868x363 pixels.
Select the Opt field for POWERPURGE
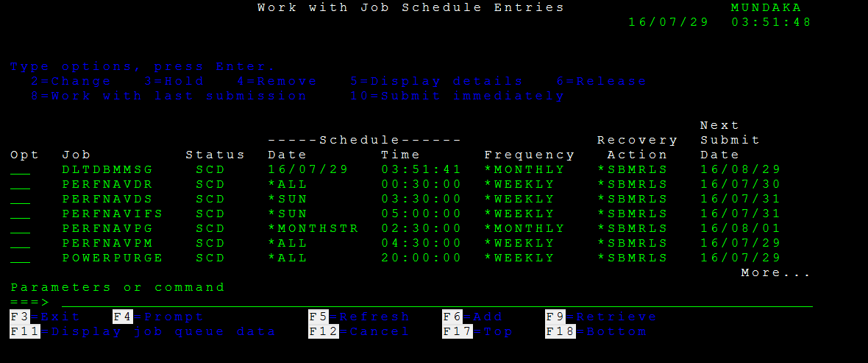(x=21, y=258)
